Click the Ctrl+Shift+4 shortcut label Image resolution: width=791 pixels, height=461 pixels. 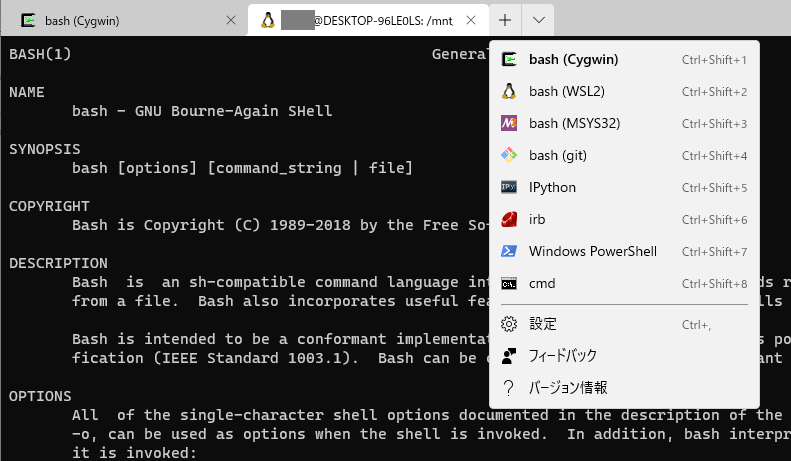pos(714,155)
